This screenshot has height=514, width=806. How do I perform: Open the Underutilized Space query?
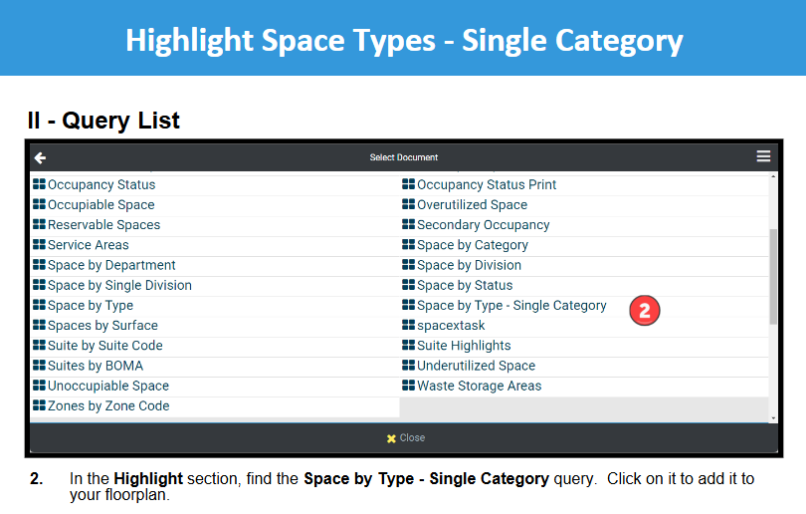click(476, 365)
